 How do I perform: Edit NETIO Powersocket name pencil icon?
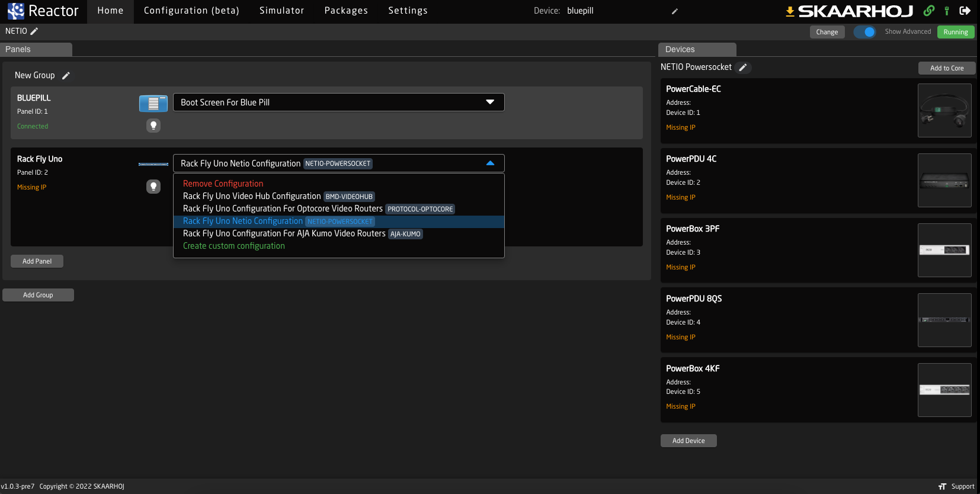click(x=742, y=68)
